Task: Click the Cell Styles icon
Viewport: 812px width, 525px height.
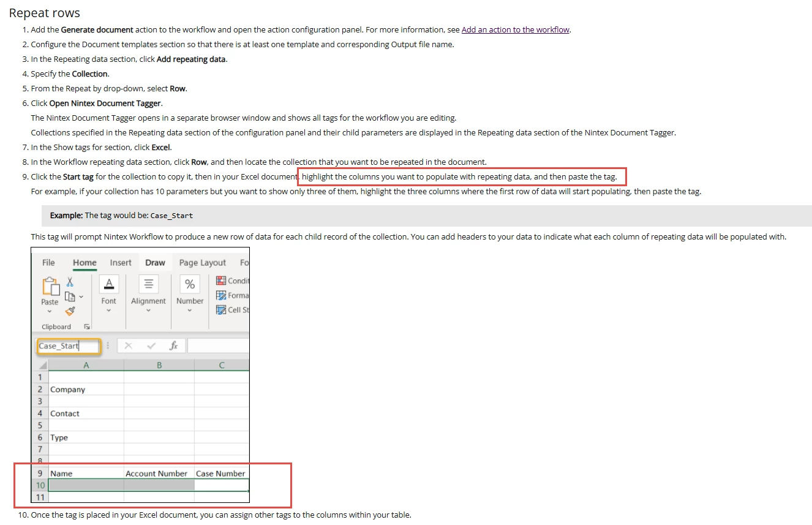Action: [221, 310]
